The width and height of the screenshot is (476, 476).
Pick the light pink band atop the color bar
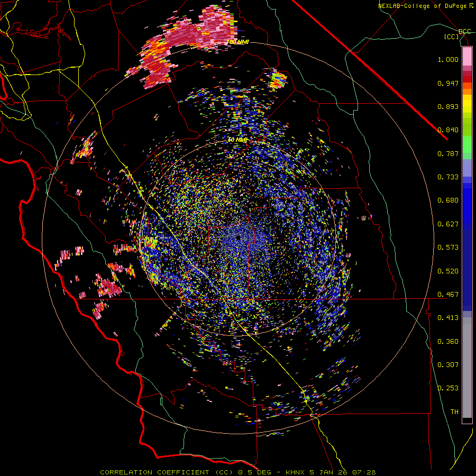pyautogui.click(x=467, y=56)
